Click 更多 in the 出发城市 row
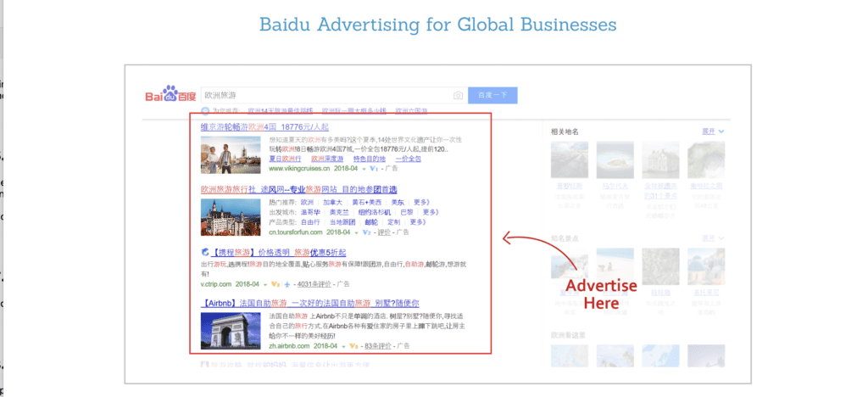Viewport: 868px width, 397px height. pos(431,212)
